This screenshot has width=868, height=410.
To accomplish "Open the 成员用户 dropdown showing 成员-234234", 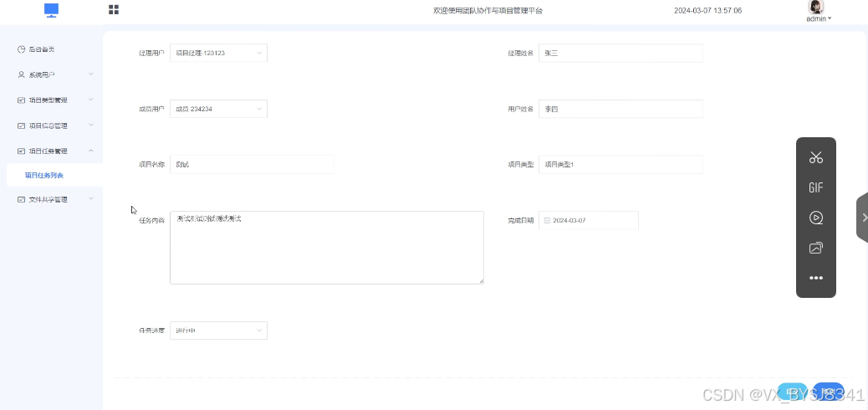I will click(x=218, y=109).
